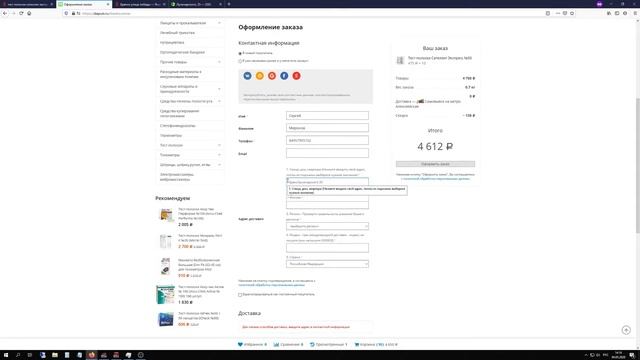
Task: Click the scroll-to-top round arrow icon
Action: (626, 330)
